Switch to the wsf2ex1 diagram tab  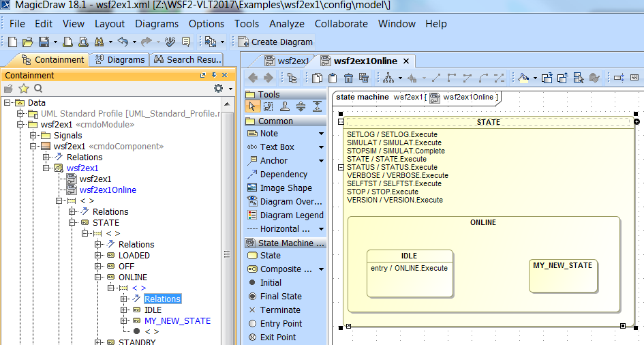pyautogui.click(x=286, y=61)
